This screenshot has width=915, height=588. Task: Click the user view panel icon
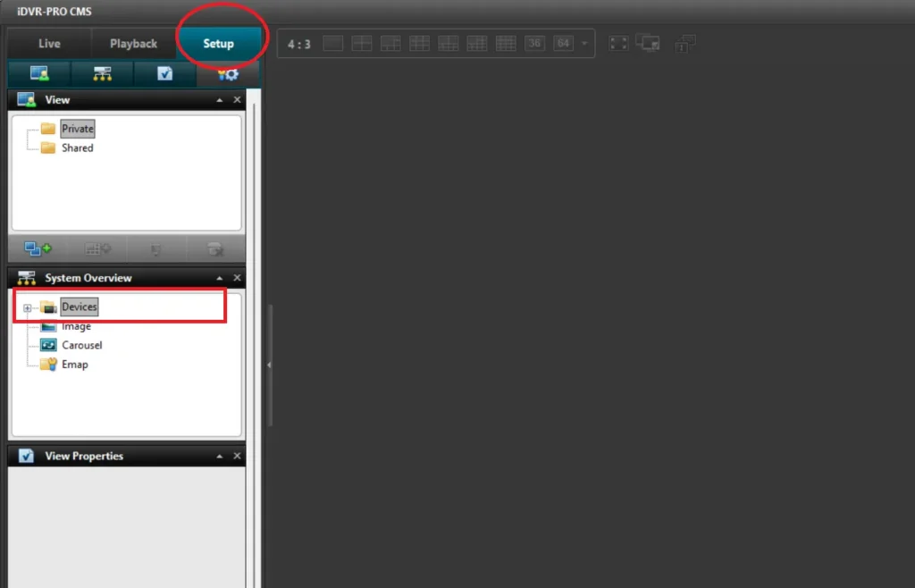tap(38, 74)
